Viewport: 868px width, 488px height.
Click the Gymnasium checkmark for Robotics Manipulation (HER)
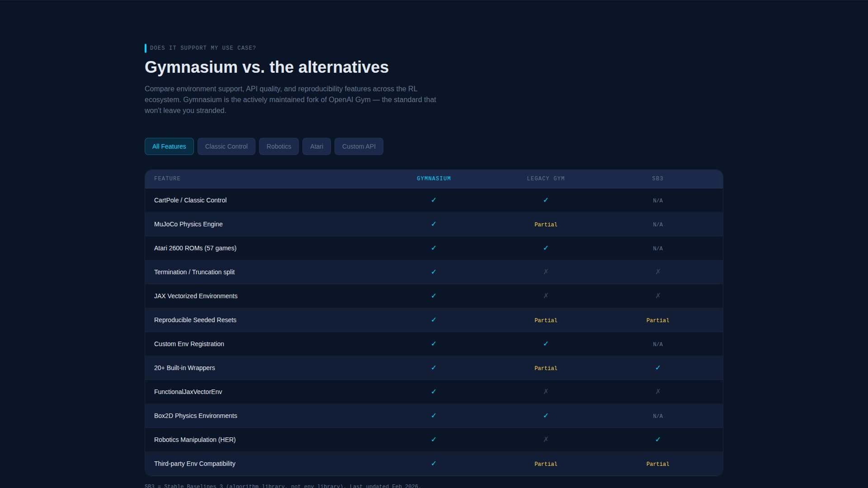(x=434, y=440)
